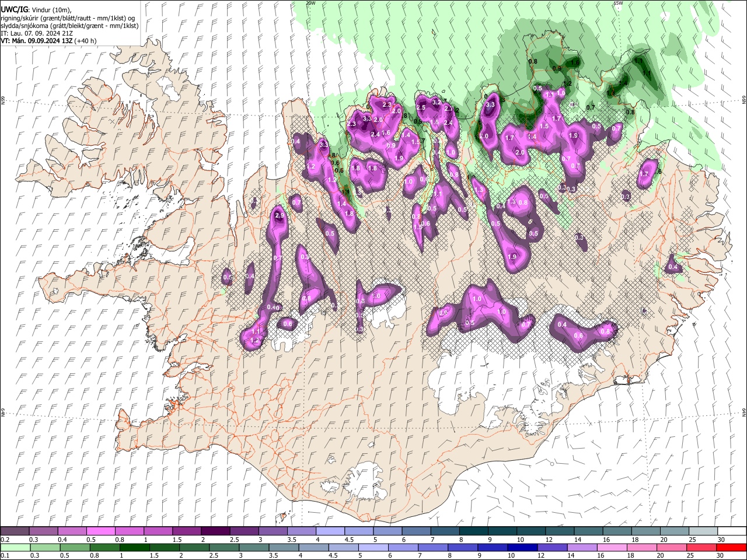Click the '0.1' label in the lower legend
Screen dimensions: 747x560
[5, 555]
